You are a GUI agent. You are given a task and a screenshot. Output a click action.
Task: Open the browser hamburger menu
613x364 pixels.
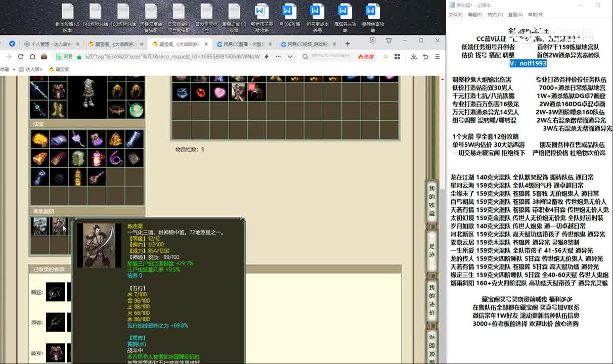[x=438, y=57]
